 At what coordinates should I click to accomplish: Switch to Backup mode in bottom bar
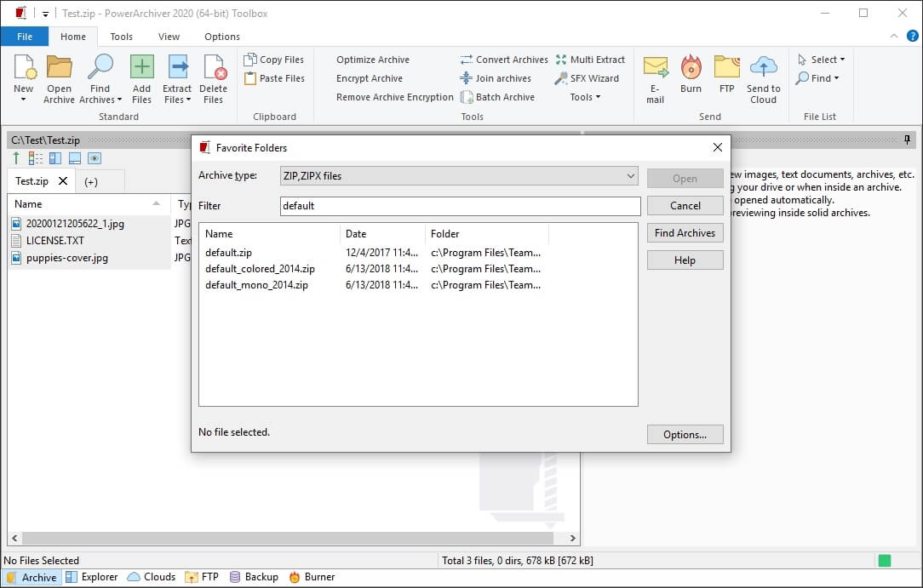pos(253,577)
